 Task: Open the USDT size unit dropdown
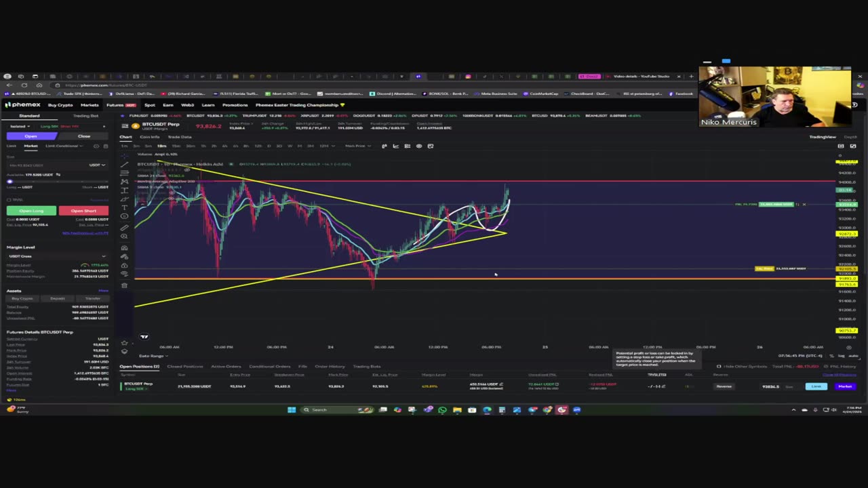tap(98, 165)
